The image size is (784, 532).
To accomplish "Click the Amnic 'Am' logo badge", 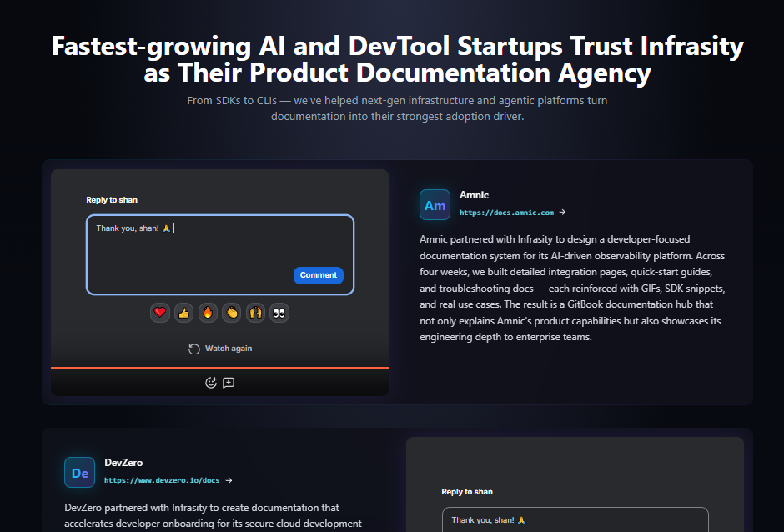I will 435,205.
